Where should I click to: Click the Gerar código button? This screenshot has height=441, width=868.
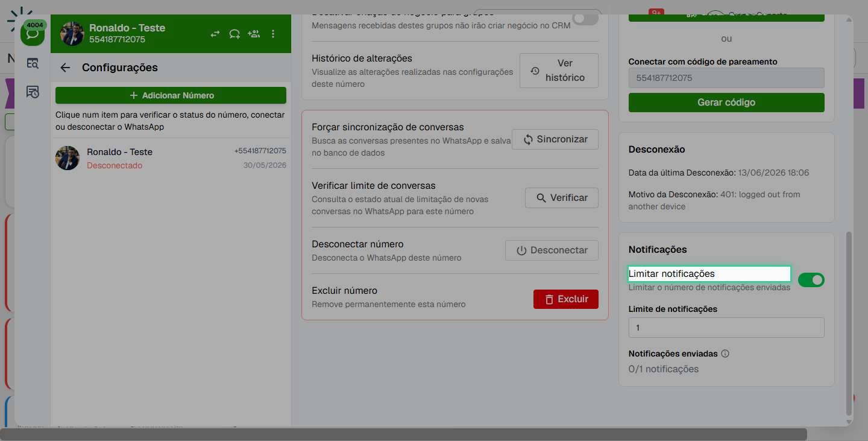pos(726,103)
